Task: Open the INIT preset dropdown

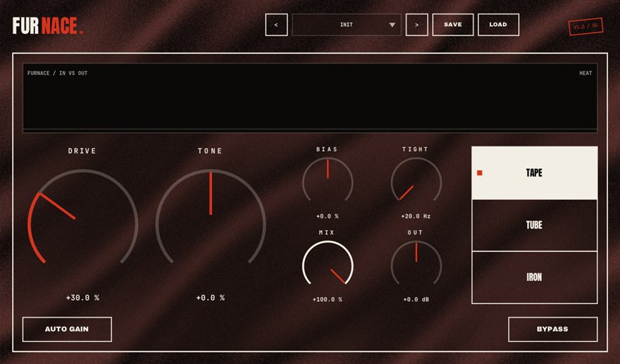Action: pyautogui.click(x=347, y=25)
